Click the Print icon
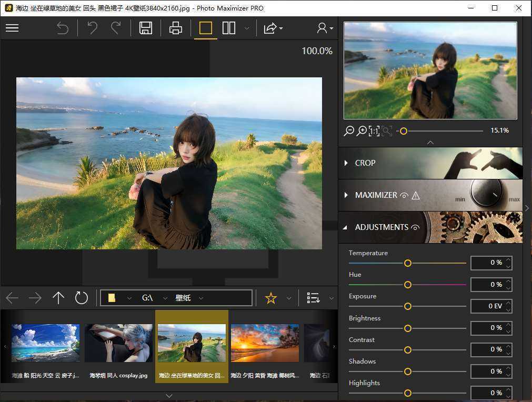 tap(175, 28)
